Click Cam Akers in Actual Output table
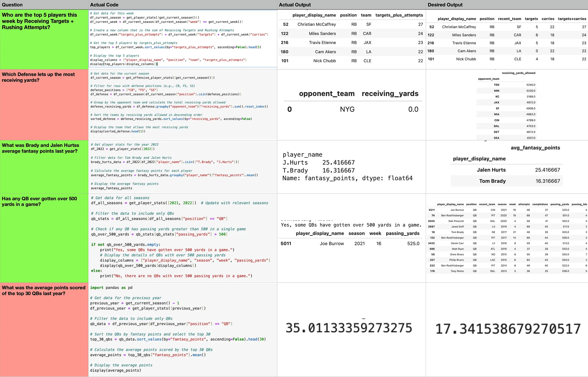The width and height of the screenshot is (588, 377). coord(325,52)
